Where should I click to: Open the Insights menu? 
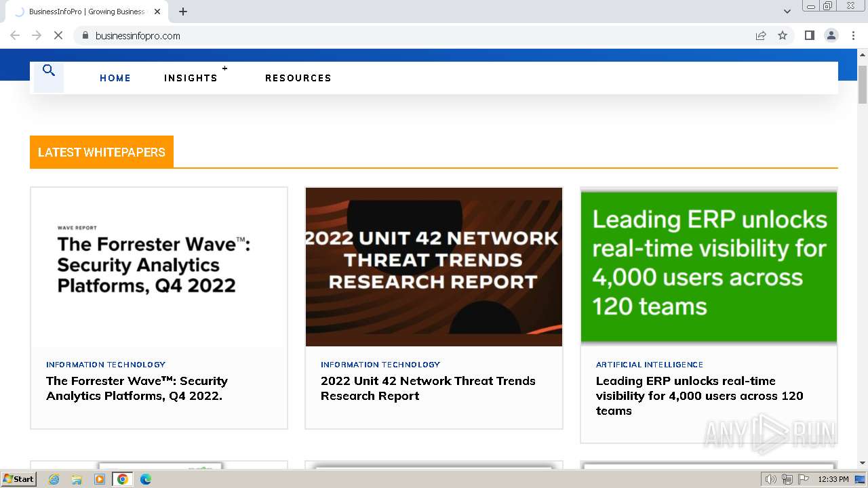[191, 78]
